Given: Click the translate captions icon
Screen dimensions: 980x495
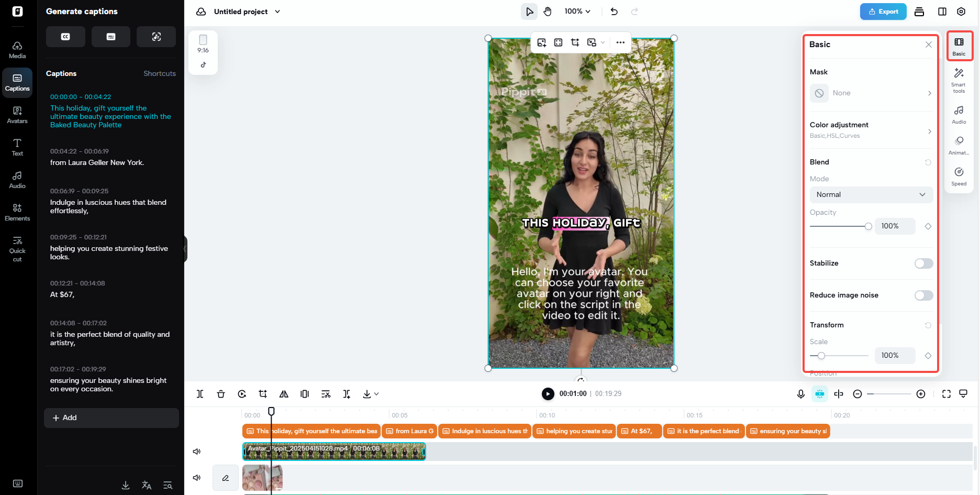Looking at the screenshot, I should [x=147, y=486].
